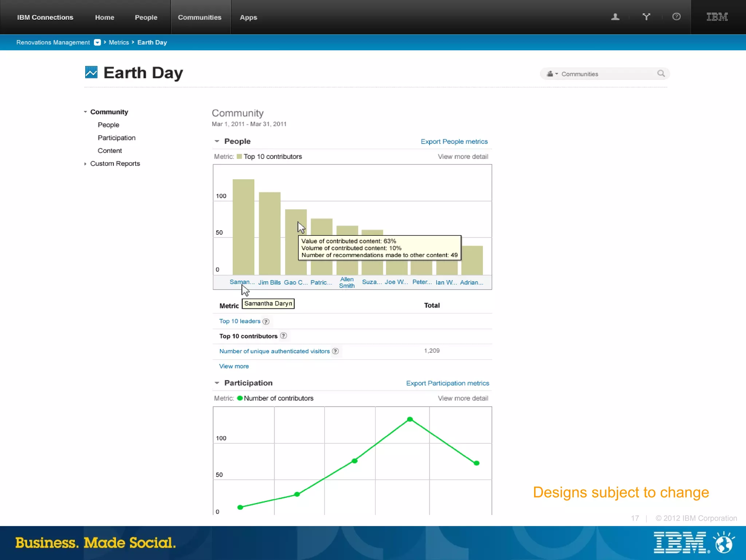
Task: Click the Top 10 leaders metric link
Action: pos(240,321)
